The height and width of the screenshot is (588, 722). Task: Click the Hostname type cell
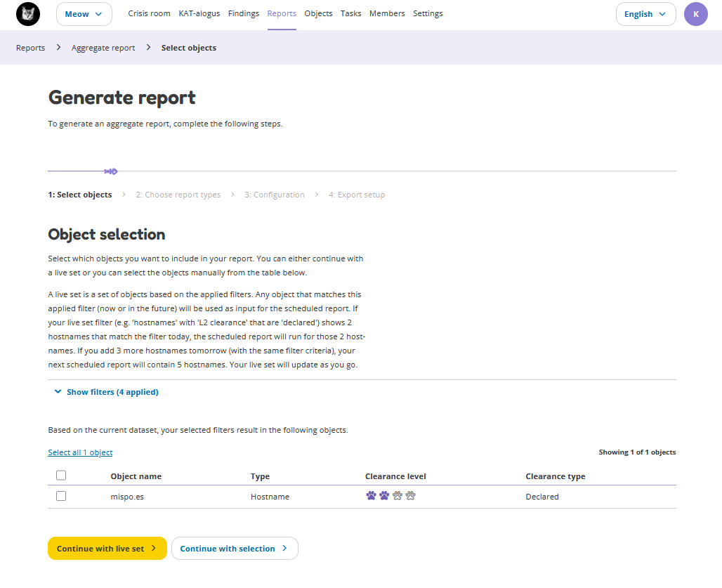(270, 497)
